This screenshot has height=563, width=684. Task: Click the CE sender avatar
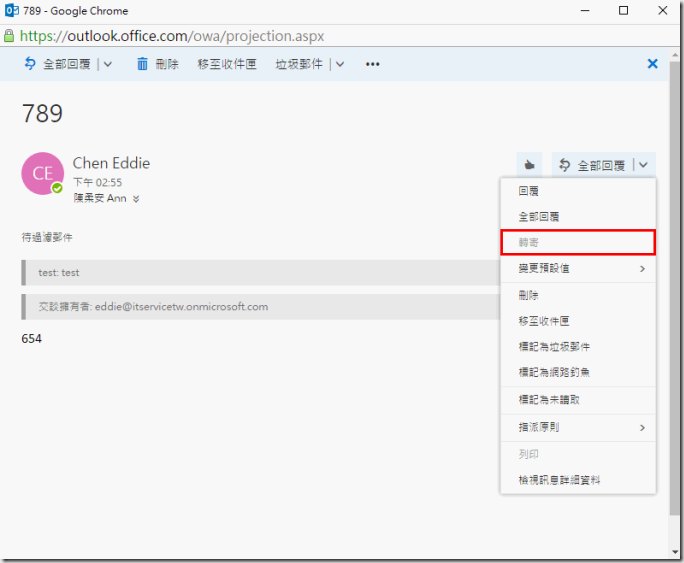click(x=42, y=173)
